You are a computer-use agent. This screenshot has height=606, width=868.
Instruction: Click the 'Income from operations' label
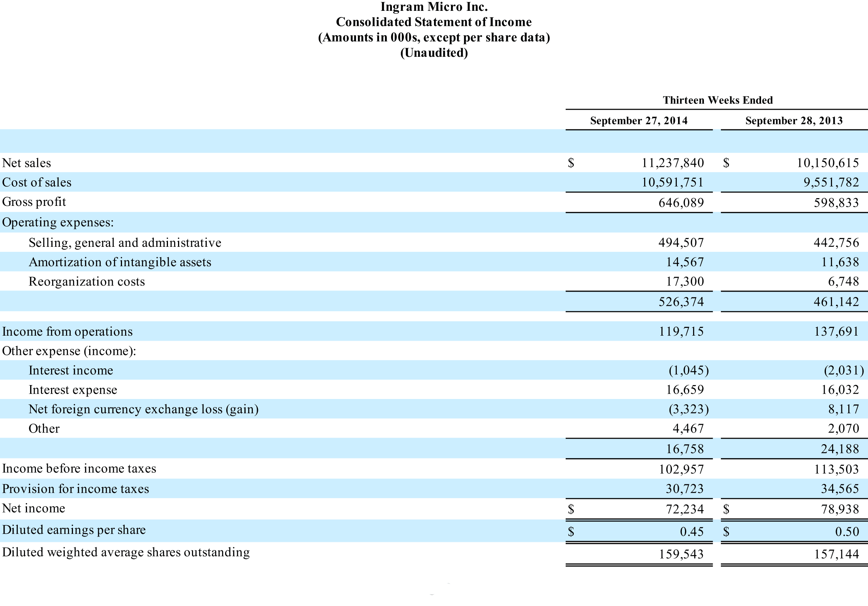(67, 331)
